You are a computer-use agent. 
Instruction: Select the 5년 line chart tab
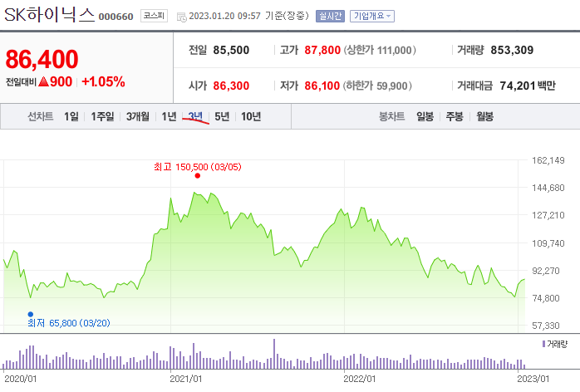click(222, 116)
